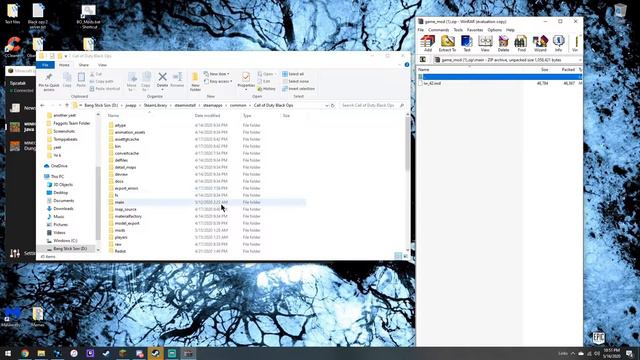The height and width of the screenshot is (360, 640).
Task: Click History in Explorer ribbon
Action: (267, 89)
